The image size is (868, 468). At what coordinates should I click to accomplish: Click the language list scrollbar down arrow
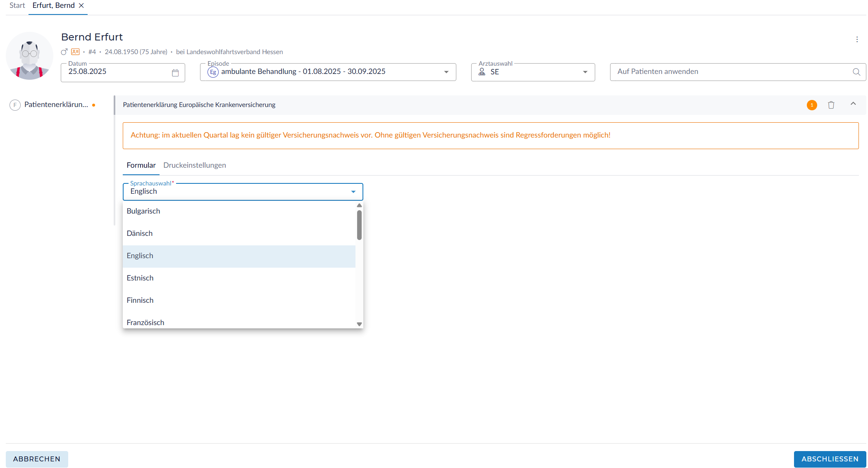[x=359, y=324]
